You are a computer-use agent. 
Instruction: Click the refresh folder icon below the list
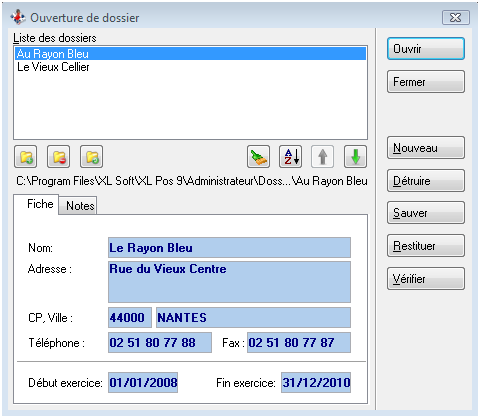pyautogui.click(x=91, y=156)
